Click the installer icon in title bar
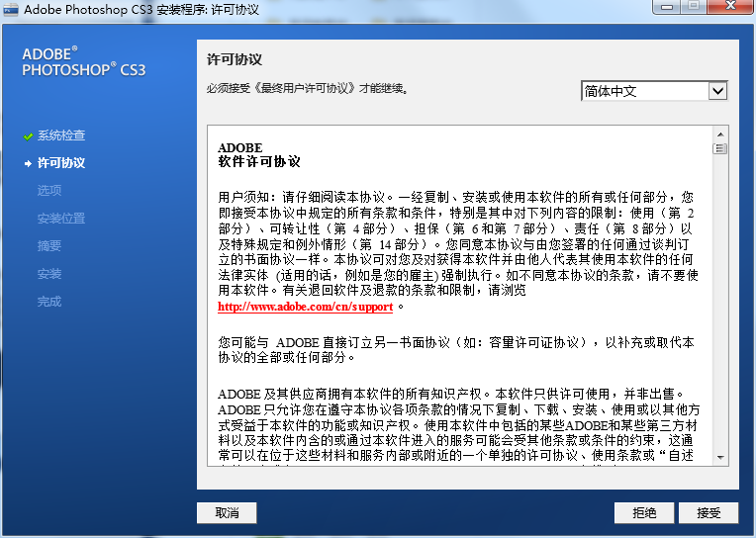 [11, 9]
